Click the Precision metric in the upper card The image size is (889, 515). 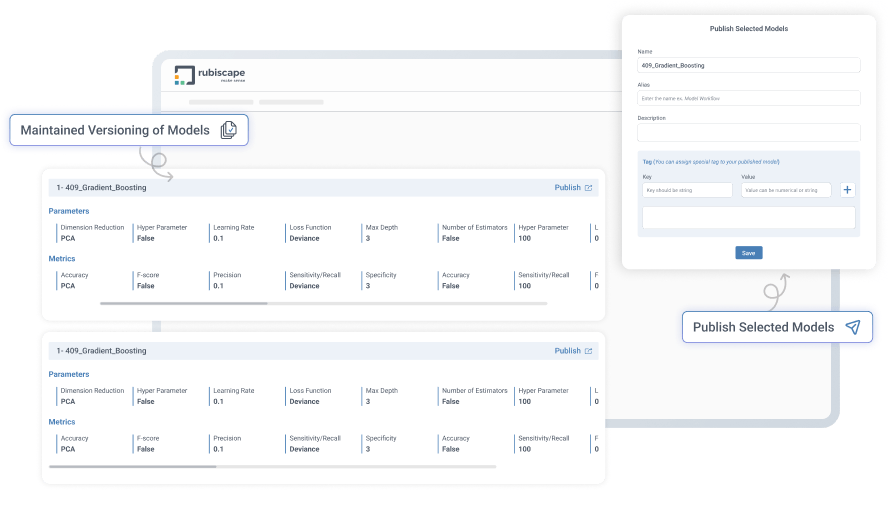226,281
